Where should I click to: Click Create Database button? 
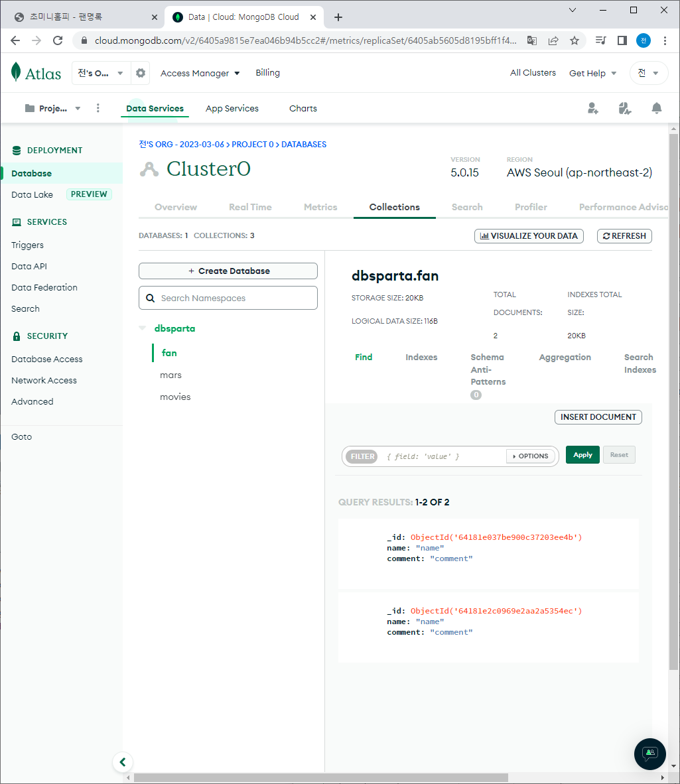pyautogui.click(x=228, y=271)
